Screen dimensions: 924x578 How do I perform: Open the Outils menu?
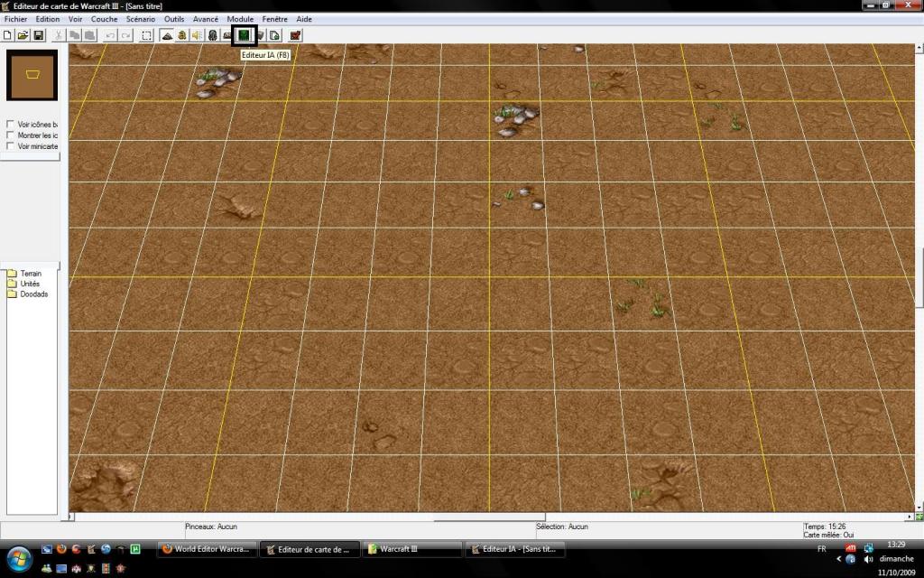(174, 19)
